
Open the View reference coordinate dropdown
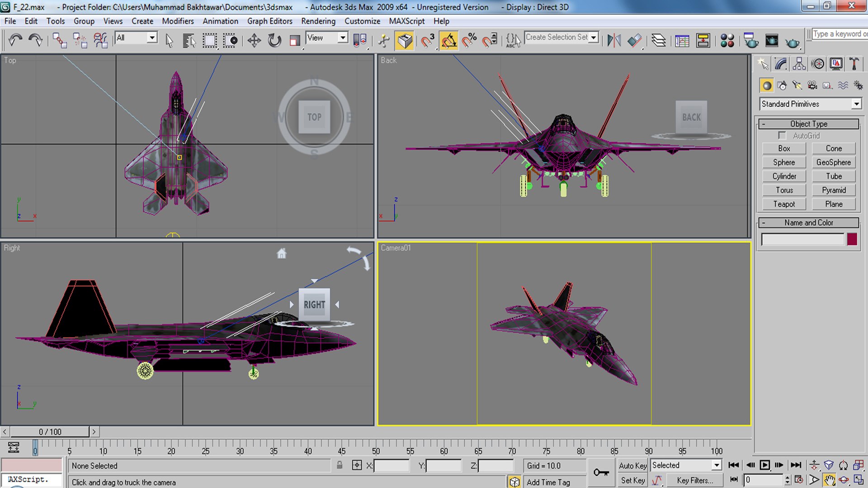[x=327, y=38]
